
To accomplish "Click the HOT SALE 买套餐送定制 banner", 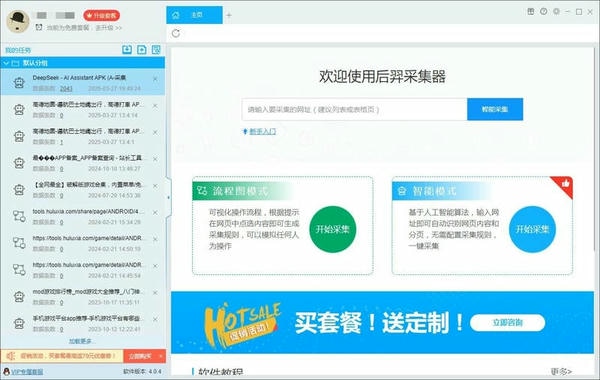I will 382,322.
